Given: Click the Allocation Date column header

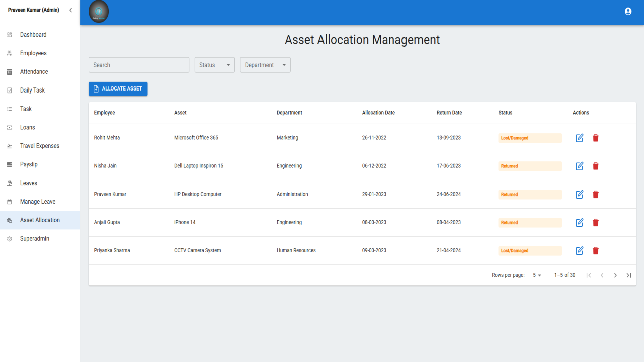Looking at the screenshot, I should click(378, 113).
